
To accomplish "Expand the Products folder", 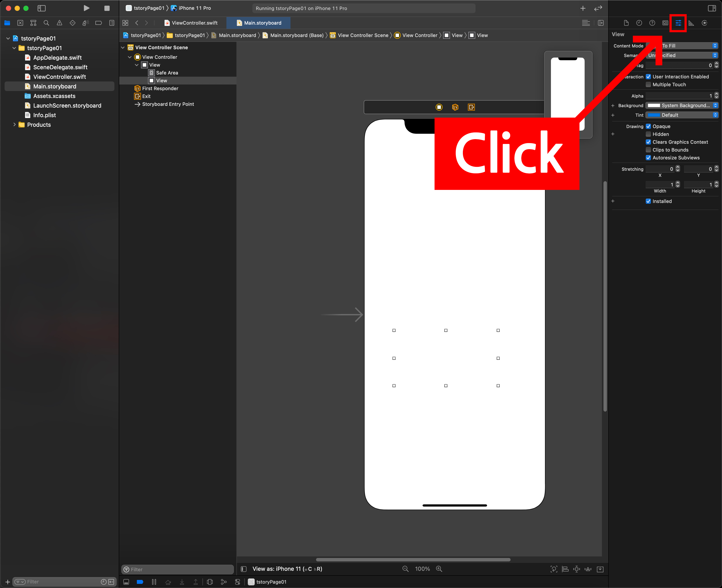I will pos(14,125).
